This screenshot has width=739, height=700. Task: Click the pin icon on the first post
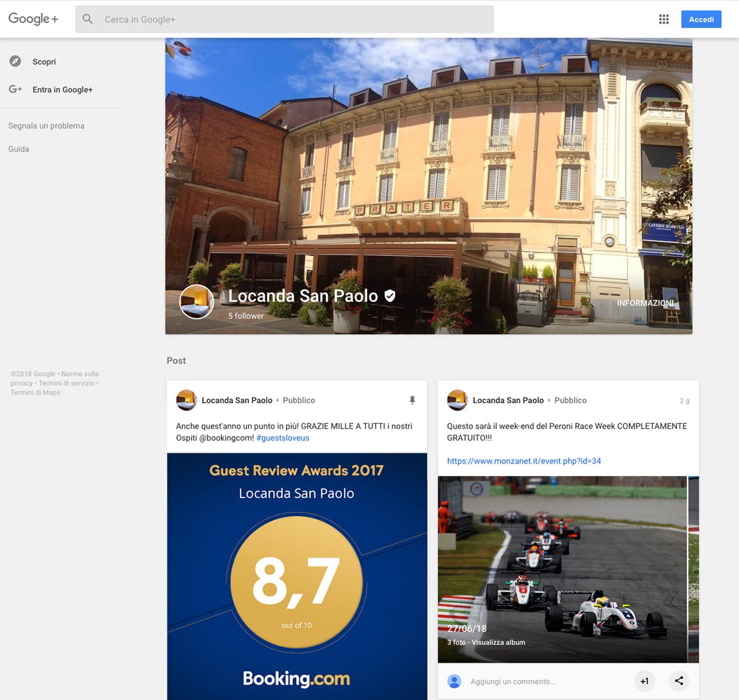pos(412,400)
